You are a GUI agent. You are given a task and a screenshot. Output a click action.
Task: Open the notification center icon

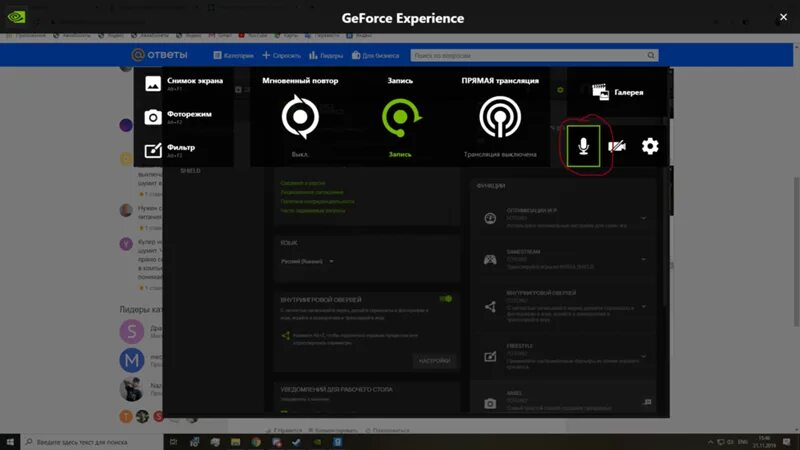click(x=787, y=442)
